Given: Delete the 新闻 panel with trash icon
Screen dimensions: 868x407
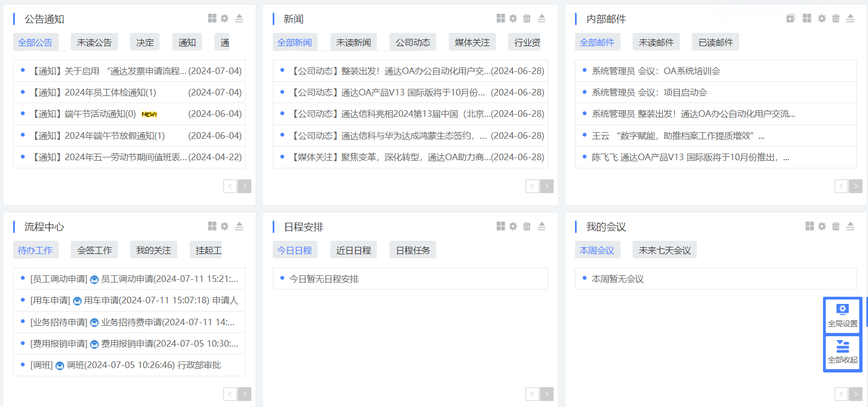Looking at the screenshot, I should pyautogui.click(x=527, y=19).
